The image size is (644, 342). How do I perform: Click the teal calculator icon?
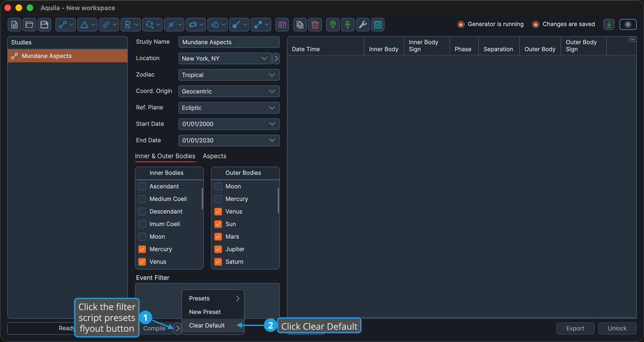coord(378,25)
